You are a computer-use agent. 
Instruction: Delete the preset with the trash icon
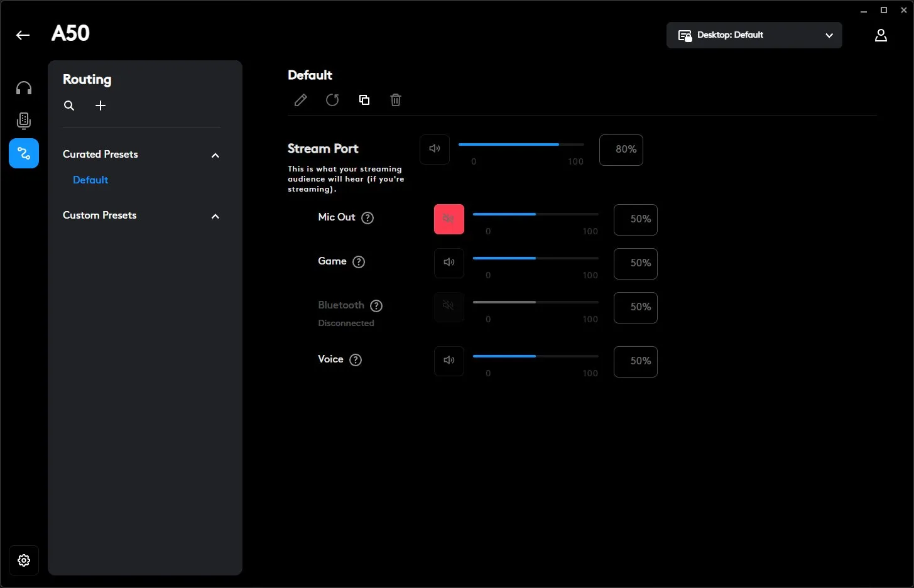pos(396,100)
